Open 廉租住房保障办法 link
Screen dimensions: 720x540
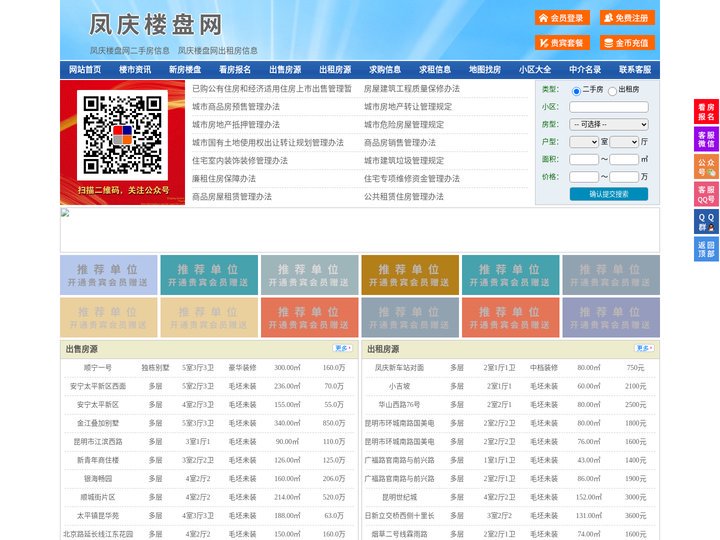224,179
